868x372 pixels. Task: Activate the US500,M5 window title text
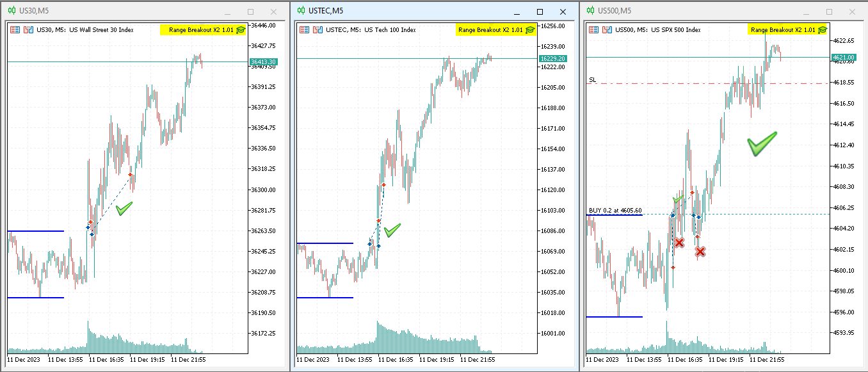coord(615,11)
